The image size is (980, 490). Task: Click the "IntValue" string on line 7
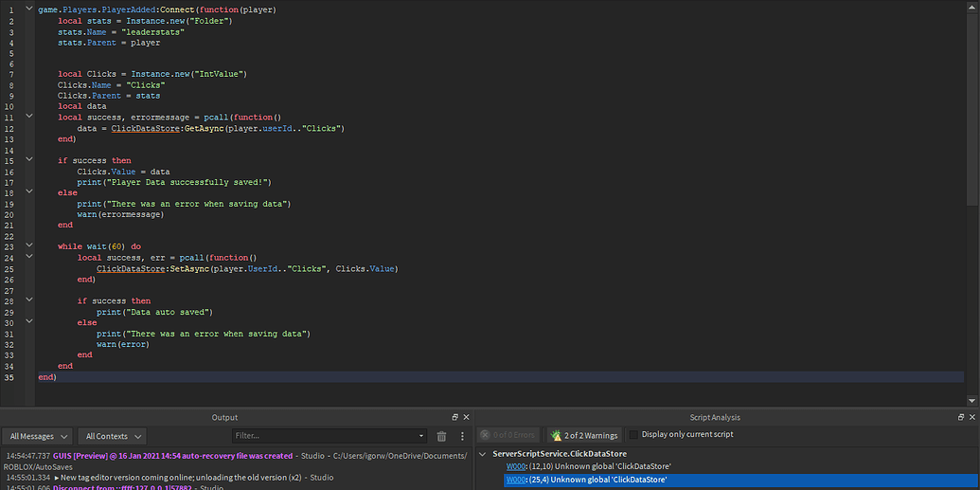pyautogui.click(x=219, y=75)
